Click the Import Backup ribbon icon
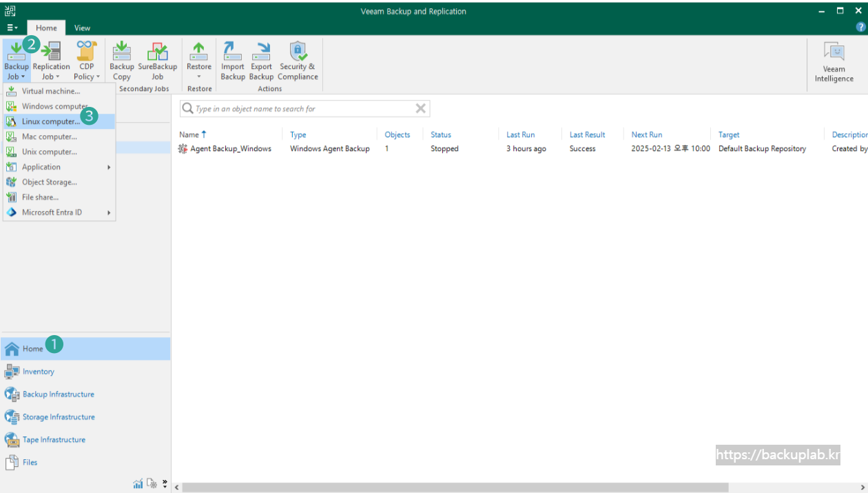 pos(233,61)
